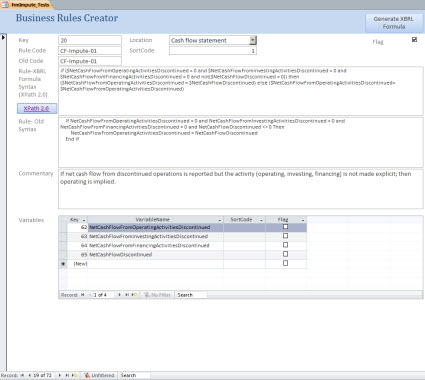Go to previous record in Variables subform navigator
Screen dimensions: 425x380
coord(90,295)
